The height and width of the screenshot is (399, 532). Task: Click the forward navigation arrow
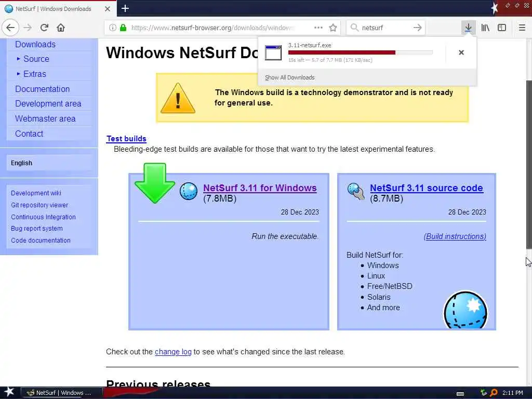[28, 28]
